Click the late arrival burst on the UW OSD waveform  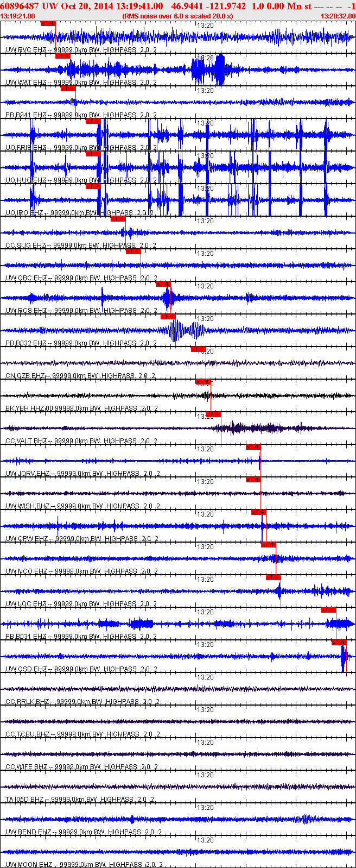tap(344, 656)
